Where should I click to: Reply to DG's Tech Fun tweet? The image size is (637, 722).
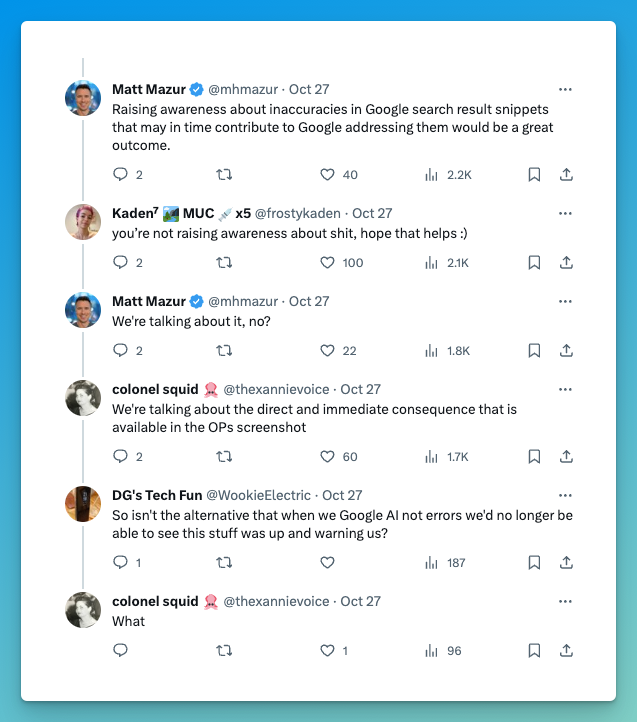tap(121, 563)
